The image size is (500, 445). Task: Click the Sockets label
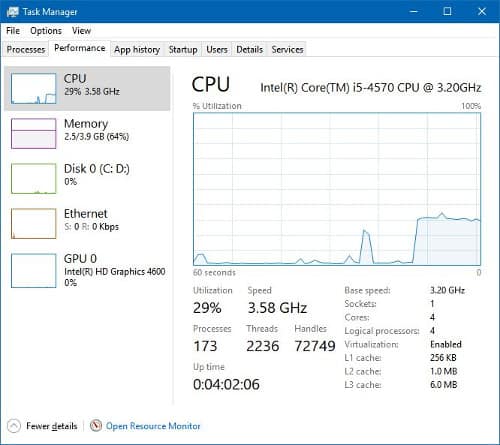coord(360,304)
